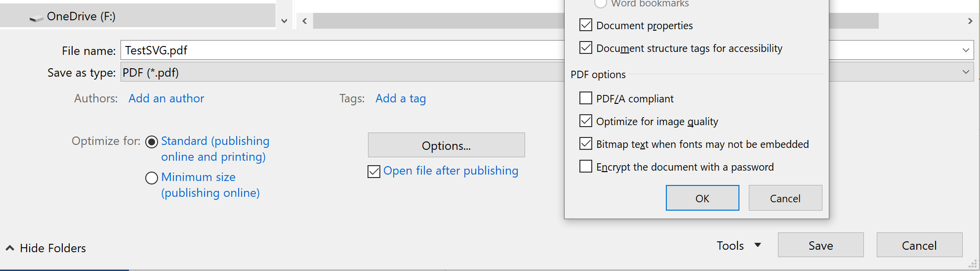
Task: Click the OK button in Options dialog
Action: coord(702,198)
